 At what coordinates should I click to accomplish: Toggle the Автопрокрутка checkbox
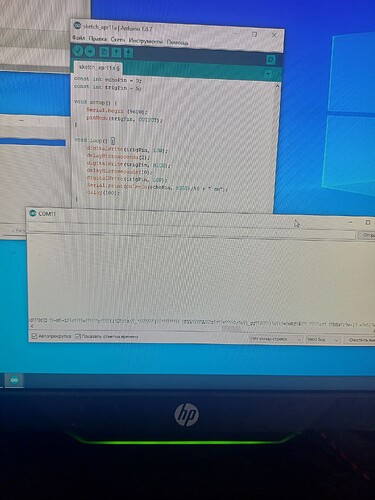(34, 336)
